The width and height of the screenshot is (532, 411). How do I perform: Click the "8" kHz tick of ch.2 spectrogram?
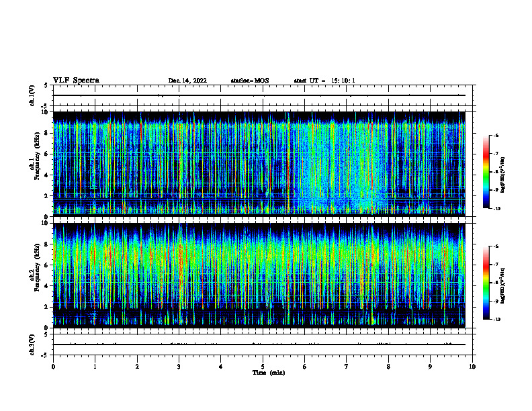[47, 244]
